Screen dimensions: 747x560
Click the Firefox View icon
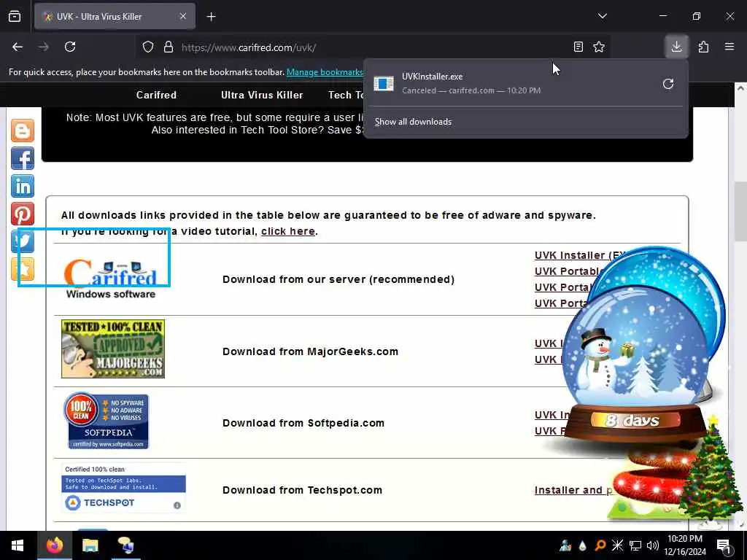pyautogui.click(x=15, y=17)
